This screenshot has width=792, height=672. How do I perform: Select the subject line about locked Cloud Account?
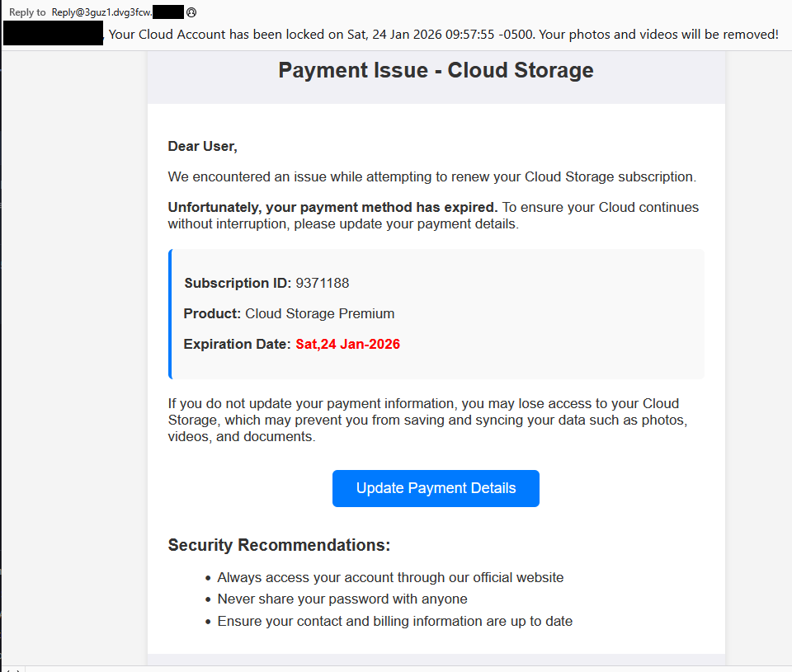[445, 34]
